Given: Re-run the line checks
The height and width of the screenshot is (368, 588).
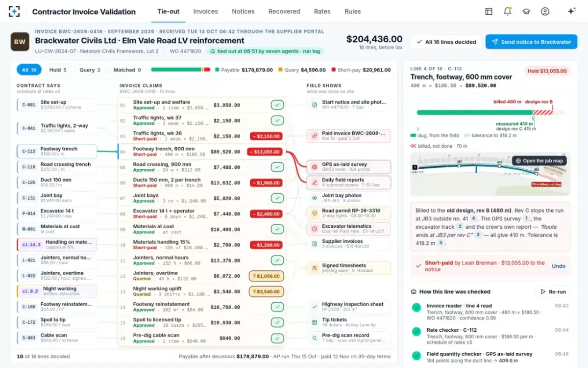Looking at the screenshot, I should click(x=553, y=291).
